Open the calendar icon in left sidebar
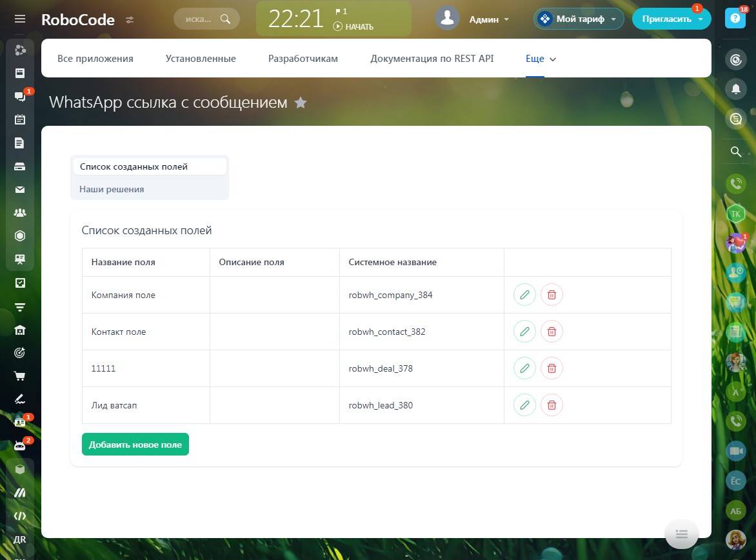This screenshot has width=756, height=560. coord(20,119)
